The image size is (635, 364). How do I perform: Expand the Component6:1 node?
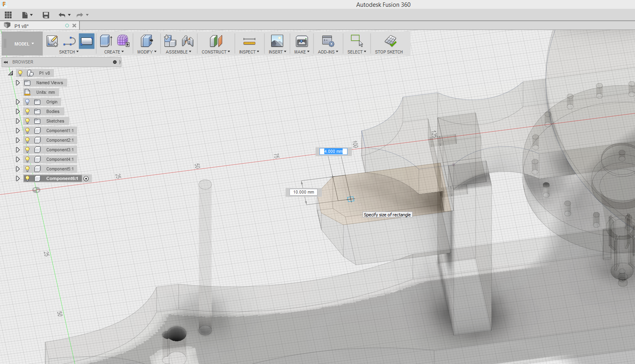18,178
